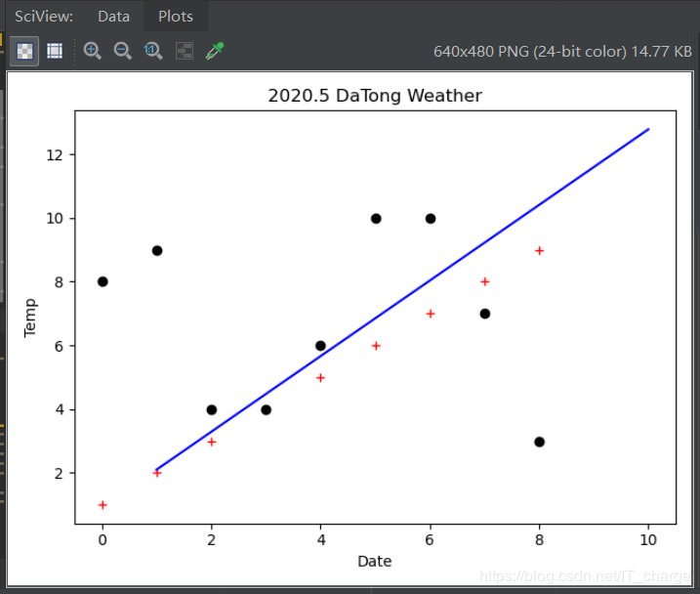Screen dimensions: 700x594
Task: Click the fit zoom to window icon
Action: click(x=185, y=51)
